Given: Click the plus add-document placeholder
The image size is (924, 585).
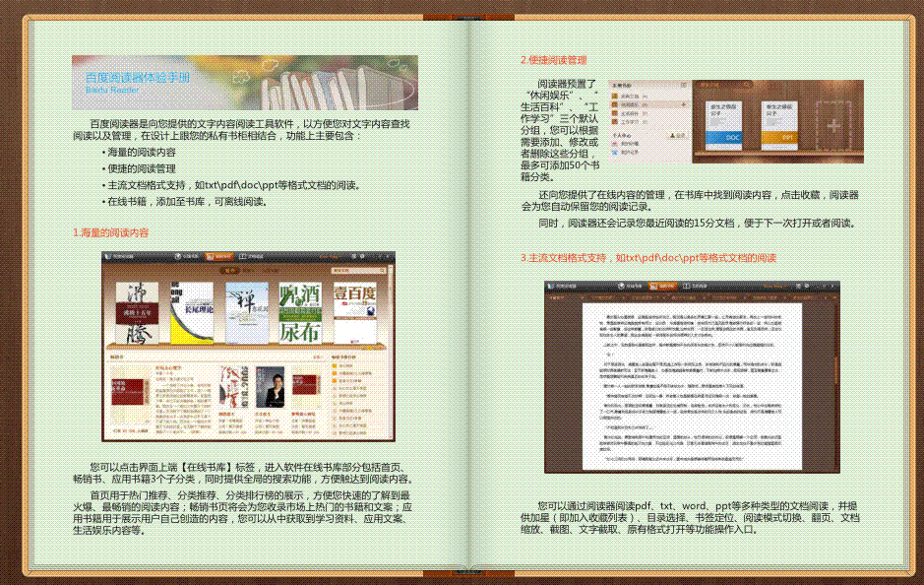Looking at the screenshot, I should click(833, 125).
